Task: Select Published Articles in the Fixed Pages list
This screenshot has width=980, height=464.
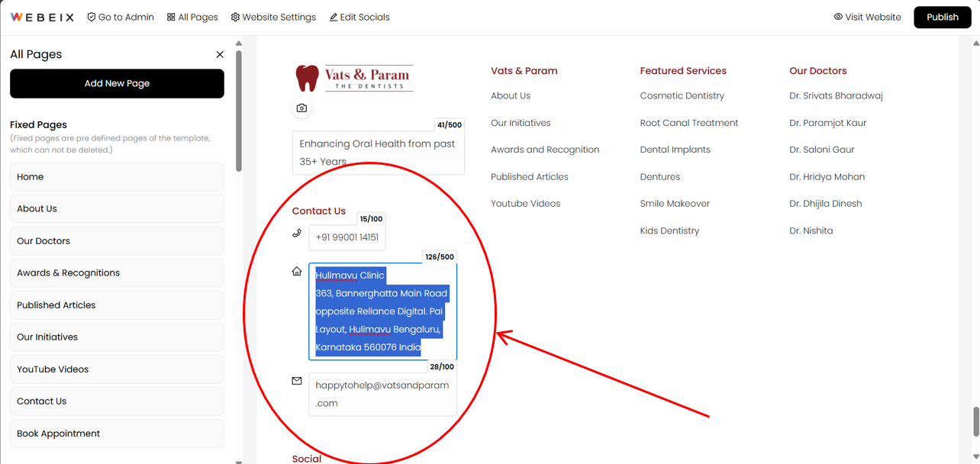Action: (x=117, y=304)
